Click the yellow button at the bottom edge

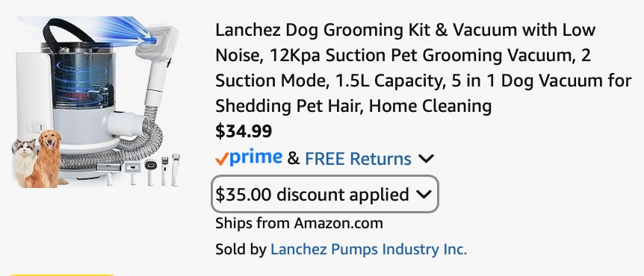(61, 275)
